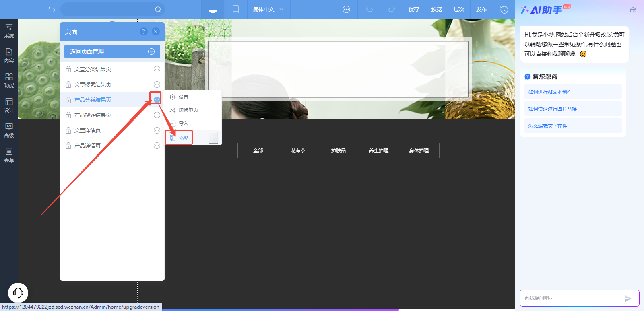Click the 保存 button
Screen dimensions: 644x311
pos(414,9)
